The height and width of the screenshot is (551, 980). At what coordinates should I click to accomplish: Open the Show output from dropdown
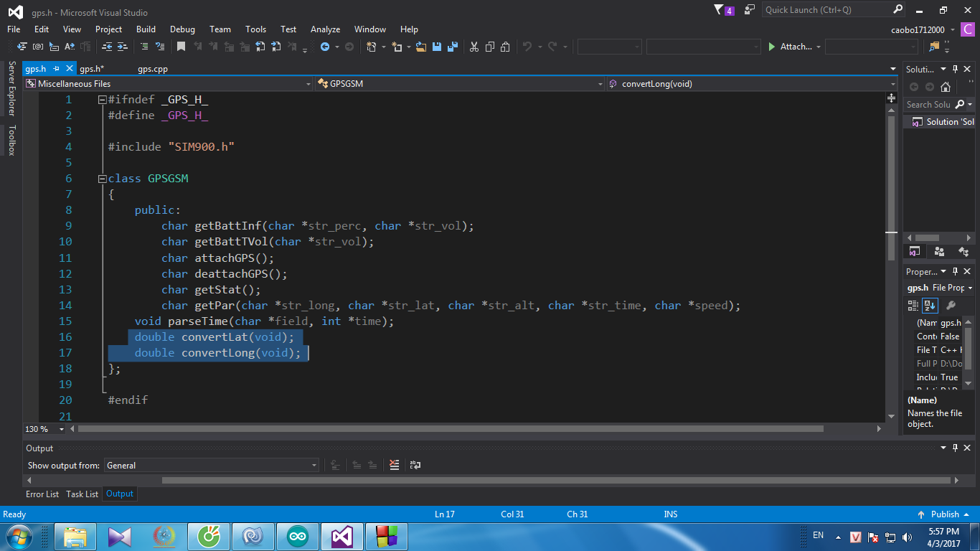tap(212, 465)
